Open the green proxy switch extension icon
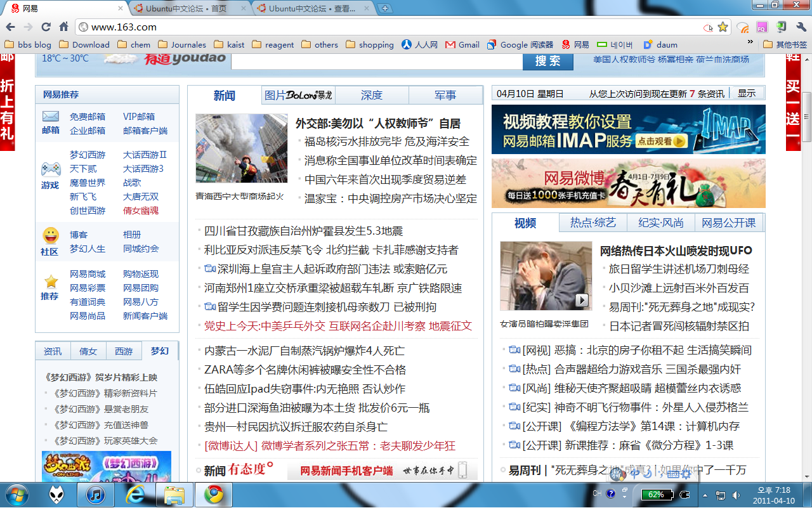 [782, 27]
